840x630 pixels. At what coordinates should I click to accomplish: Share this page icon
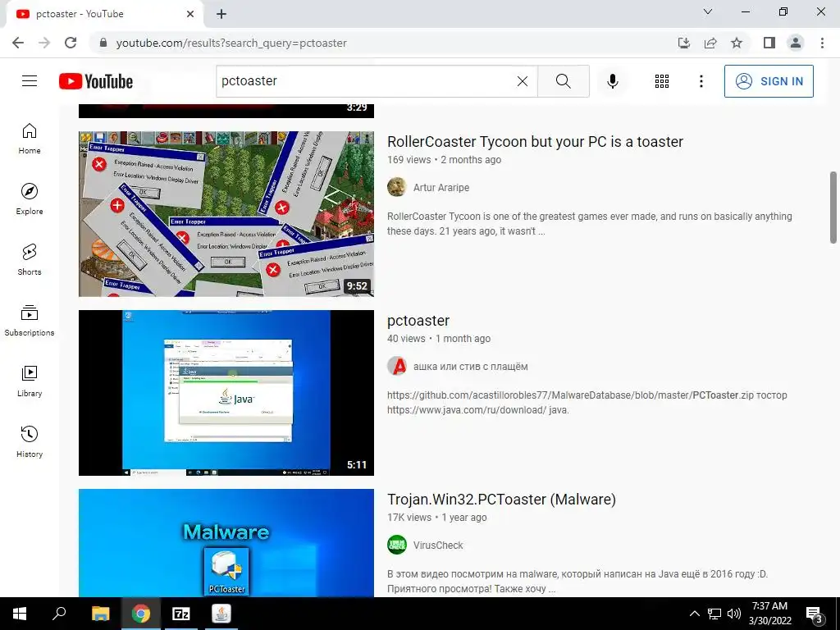(710, 43)
